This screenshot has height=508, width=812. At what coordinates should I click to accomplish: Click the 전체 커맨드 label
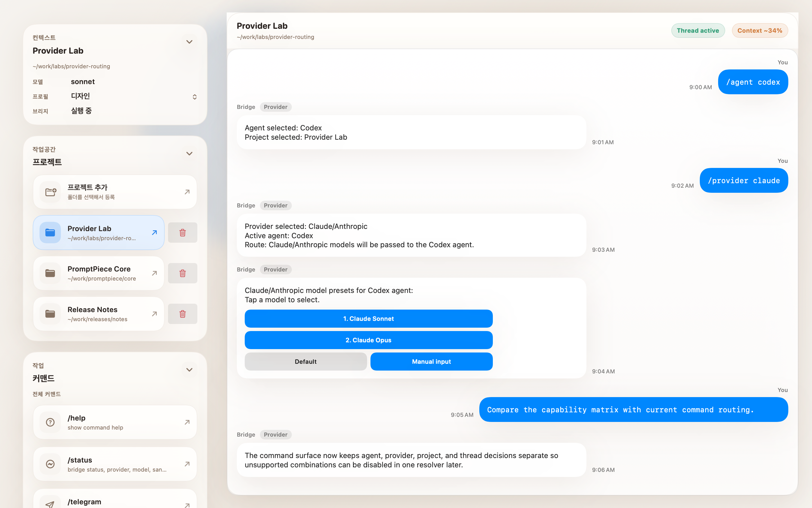click(x=47, y=394)
